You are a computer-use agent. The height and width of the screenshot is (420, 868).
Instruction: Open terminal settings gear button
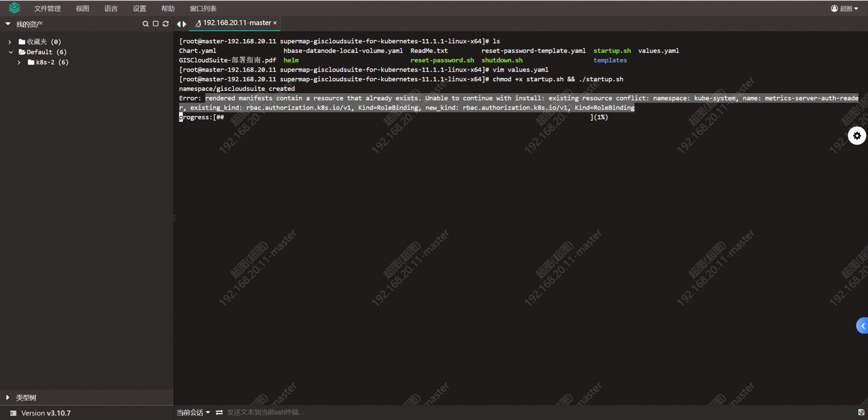coord(857,136)
